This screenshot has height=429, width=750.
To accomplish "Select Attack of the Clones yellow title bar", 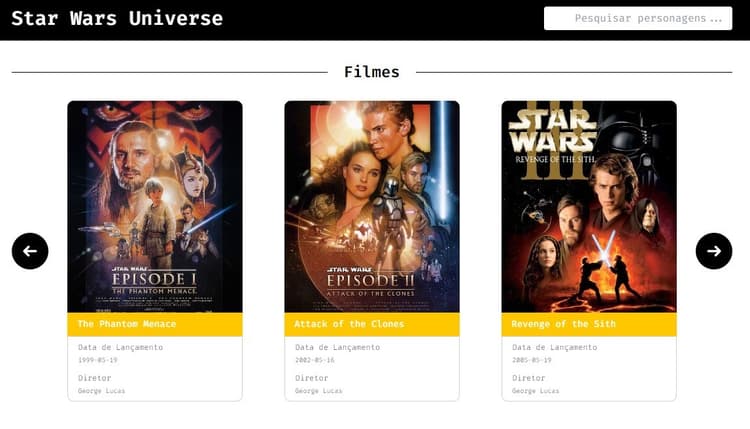I will (x=372, y=324).
